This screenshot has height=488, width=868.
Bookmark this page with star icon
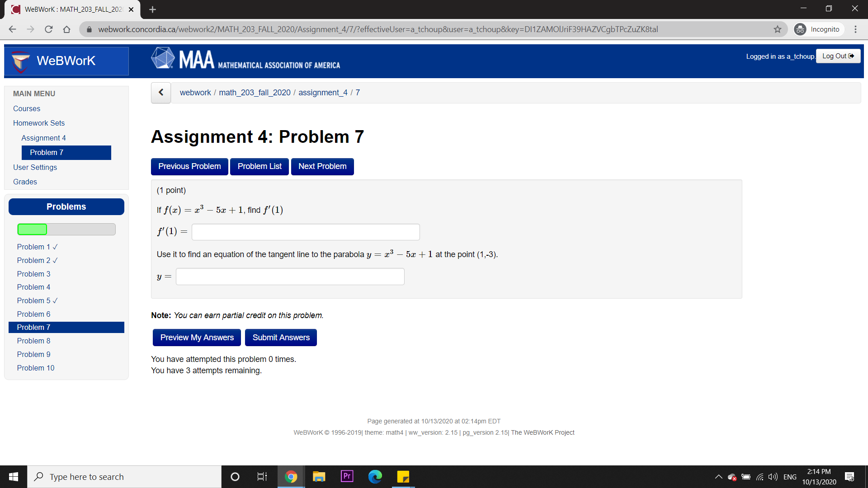(778, 29)
